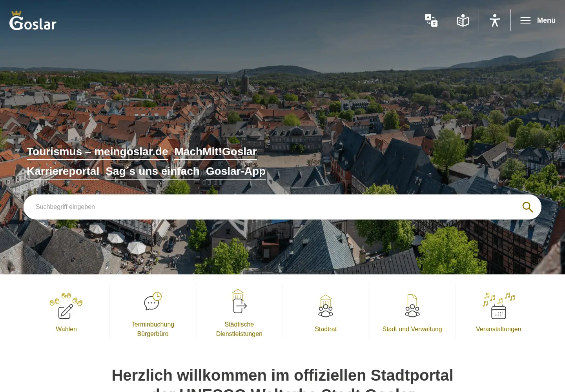This screenshot has width=565, height=392.
Task: Open the MachMit!Goslar link
Action: [215, 152]
